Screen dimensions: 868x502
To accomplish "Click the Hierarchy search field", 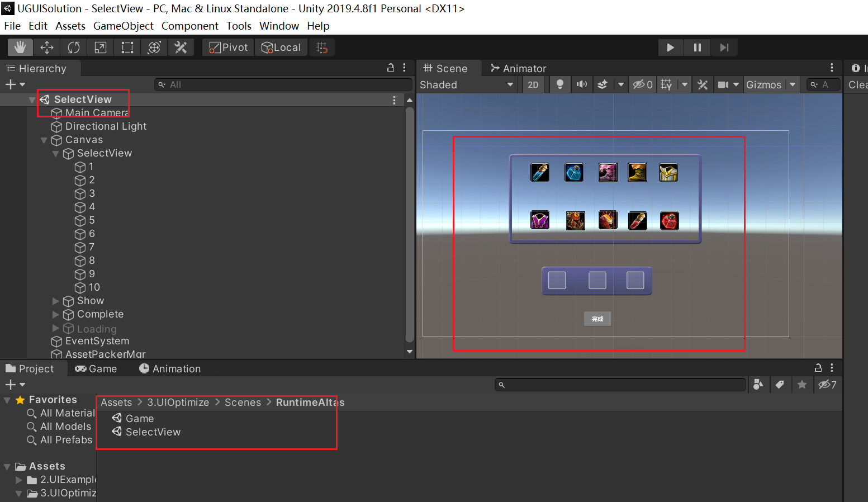I will click(283, 84).
